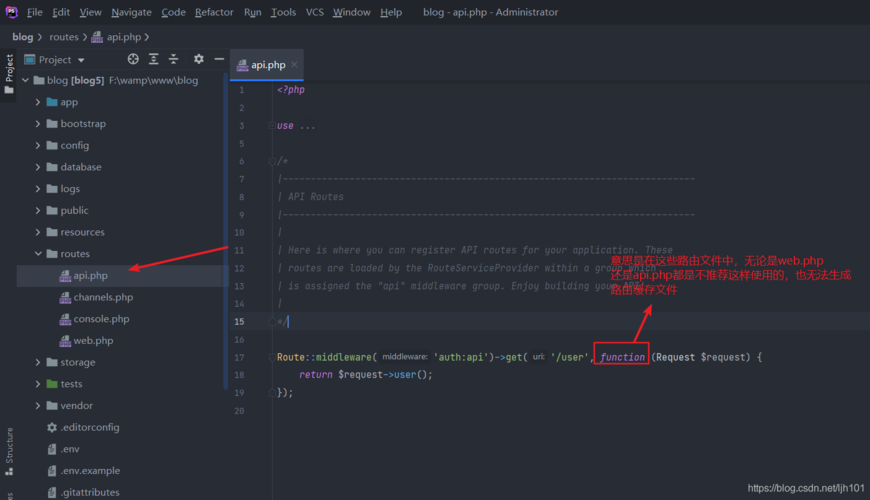Click the project tree vertical scrollbar
870x500 pixels.
point(226,230)
